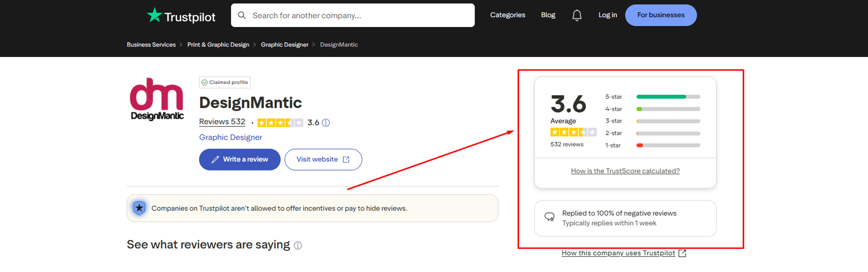Open the info icon beside See what reviewers are saying

pyautogui.click(x=298, y=245)
